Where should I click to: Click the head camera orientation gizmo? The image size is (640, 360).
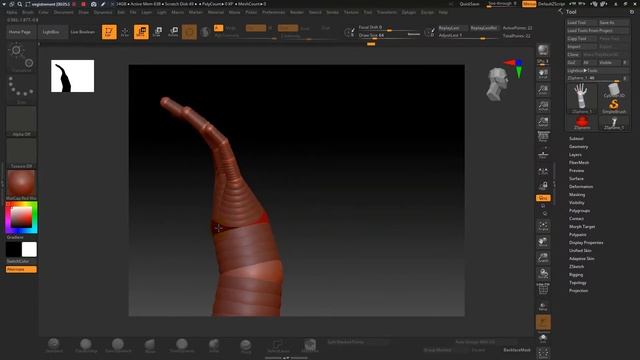(x=497, y=84)
